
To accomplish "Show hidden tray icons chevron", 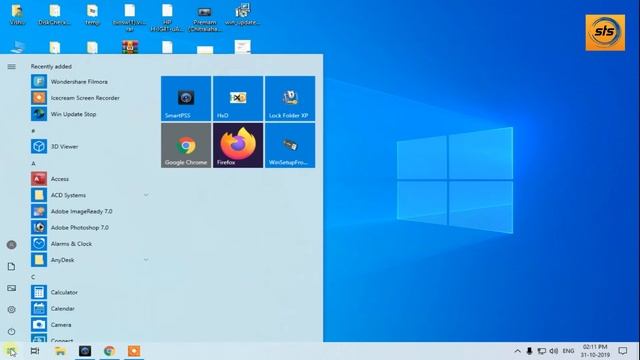I will pyautogui.click(x=518, y=351).
